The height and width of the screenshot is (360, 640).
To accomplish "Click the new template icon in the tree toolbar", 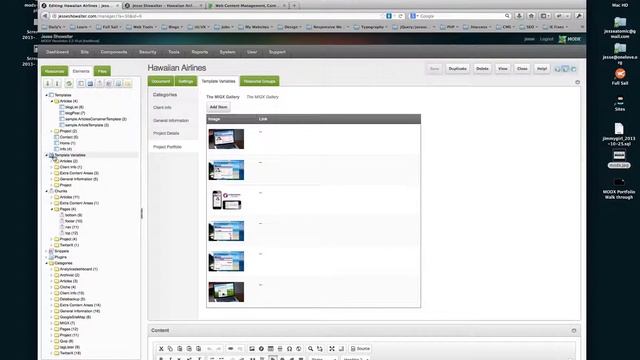I will [81, 83].
